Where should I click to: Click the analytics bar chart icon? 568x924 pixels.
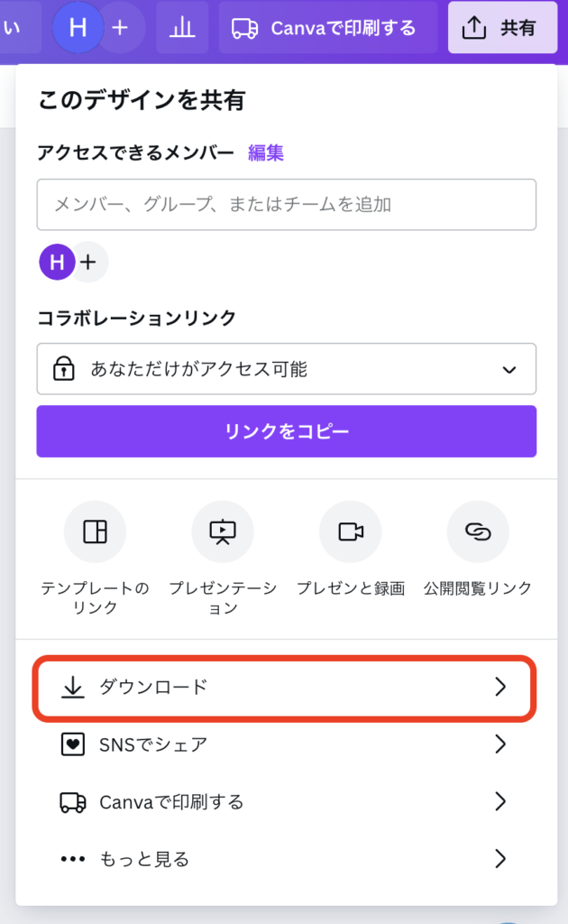[x=182, y=28]
